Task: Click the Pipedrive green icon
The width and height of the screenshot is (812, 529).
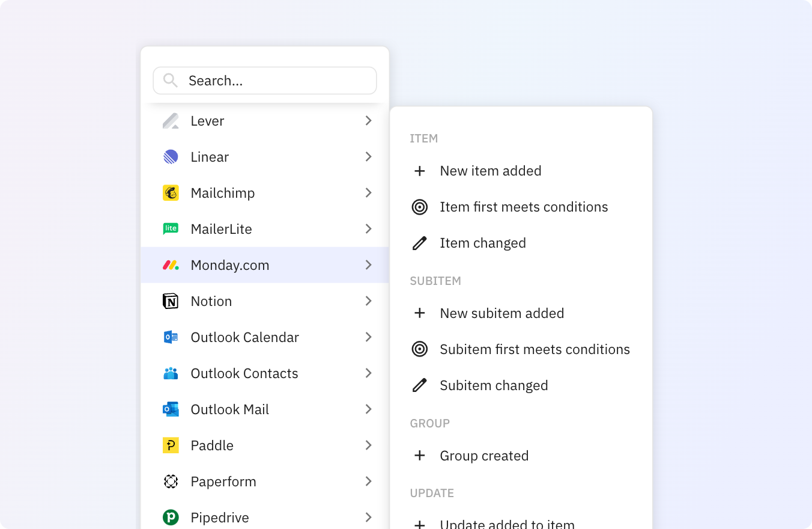Action: pos(171,518)
